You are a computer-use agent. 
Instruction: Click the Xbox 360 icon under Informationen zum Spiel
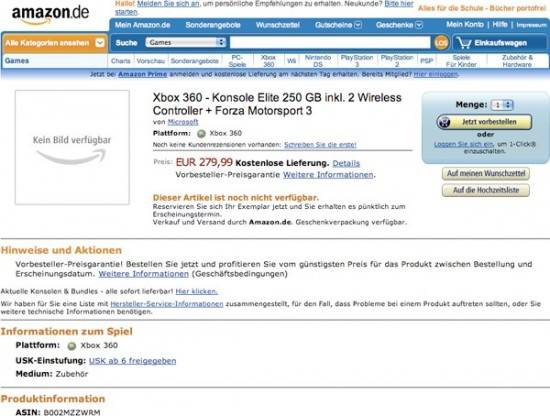click(72, 346)
